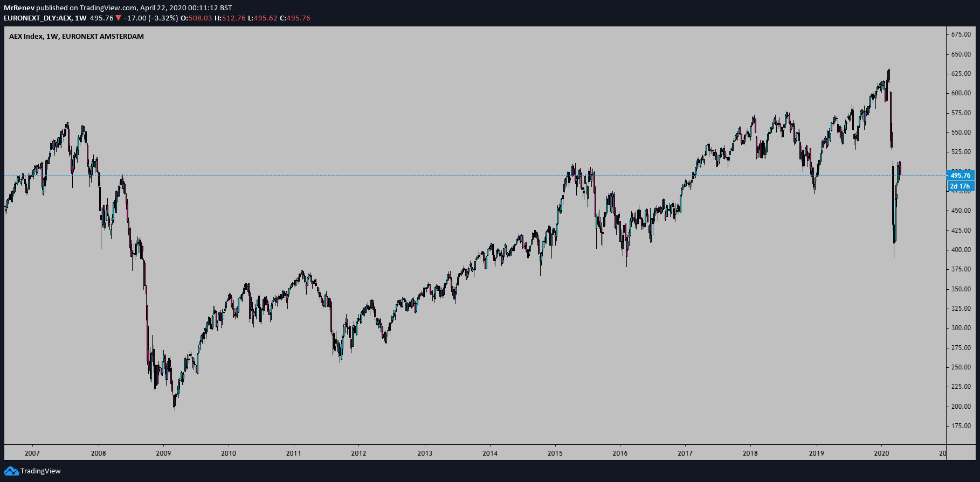Click the current price label 495.76
Image resolution: width=980 pixels, height=482 pixels.
coord(960,176)
